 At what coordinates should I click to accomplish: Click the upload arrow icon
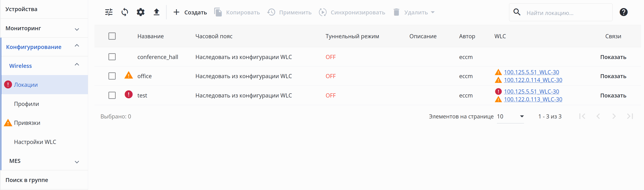157,12
